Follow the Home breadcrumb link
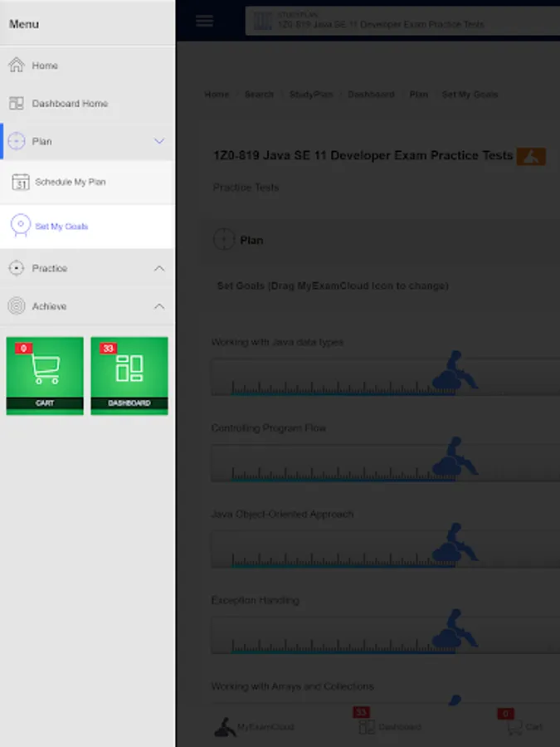Image resolution: width=560 pixels, height=747 pixels. [217, 95]
